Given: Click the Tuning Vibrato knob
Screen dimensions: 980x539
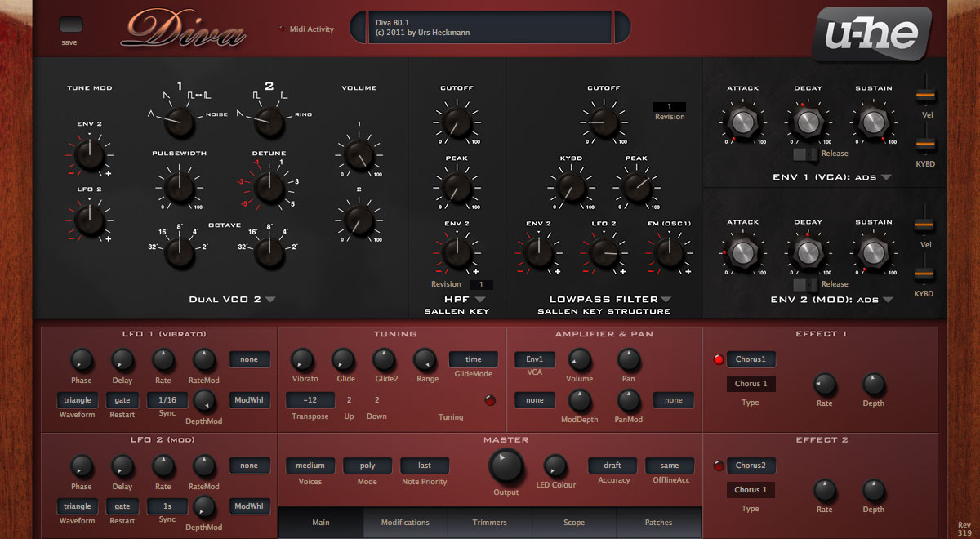Looking at the screenshot, I should (302, 360).
